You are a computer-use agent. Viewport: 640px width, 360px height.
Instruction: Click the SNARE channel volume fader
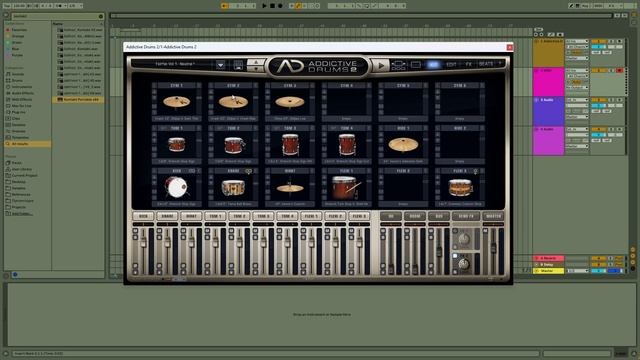point(167,243)
